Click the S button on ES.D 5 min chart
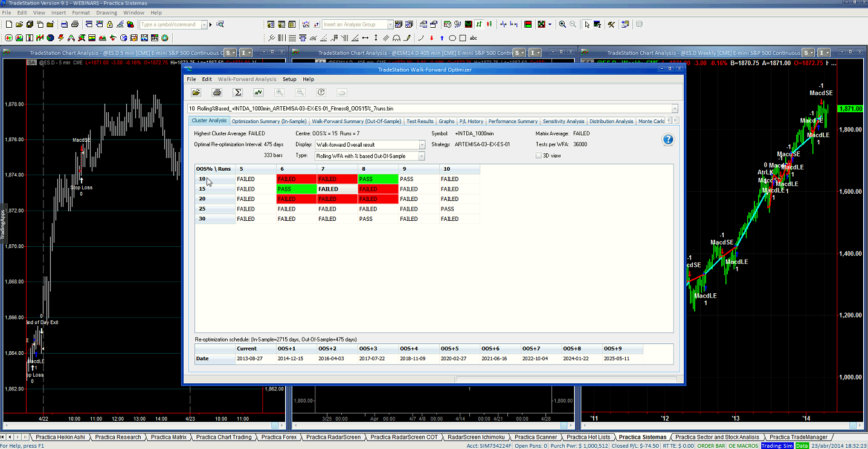Viewport: 868px width, 449px height. [230, 53]
